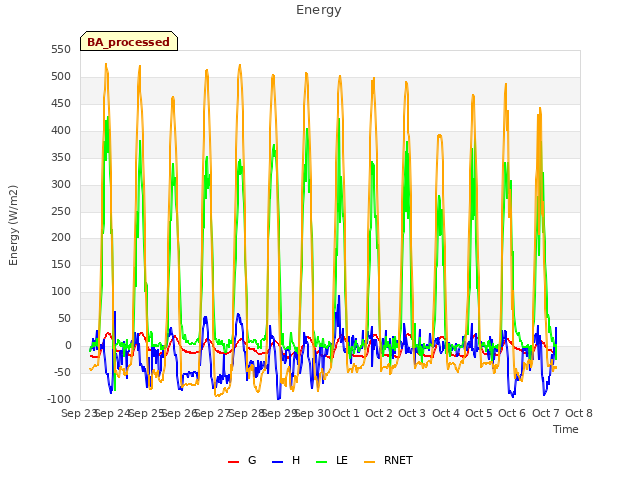Click the 150 y-axis tick value
This screenshot has width=640, height=480.
tap(61, 264)
